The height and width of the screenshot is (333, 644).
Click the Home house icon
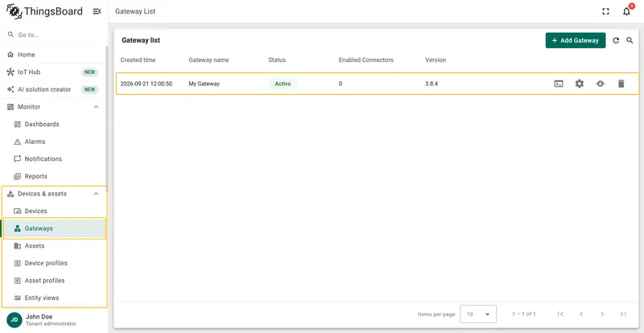(x=10, y=55)
